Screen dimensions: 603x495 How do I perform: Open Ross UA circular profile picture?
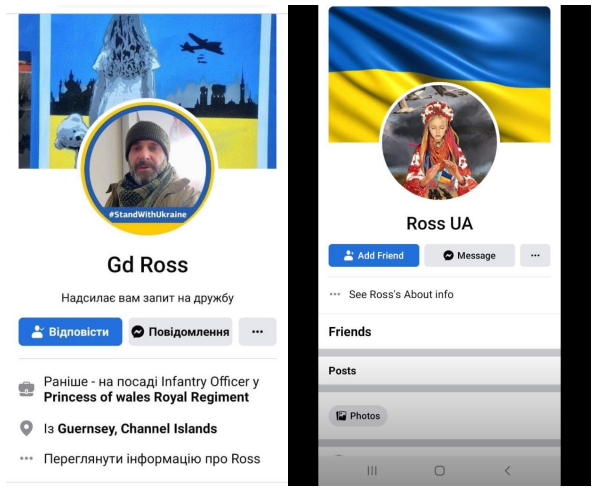click(440, 142)
